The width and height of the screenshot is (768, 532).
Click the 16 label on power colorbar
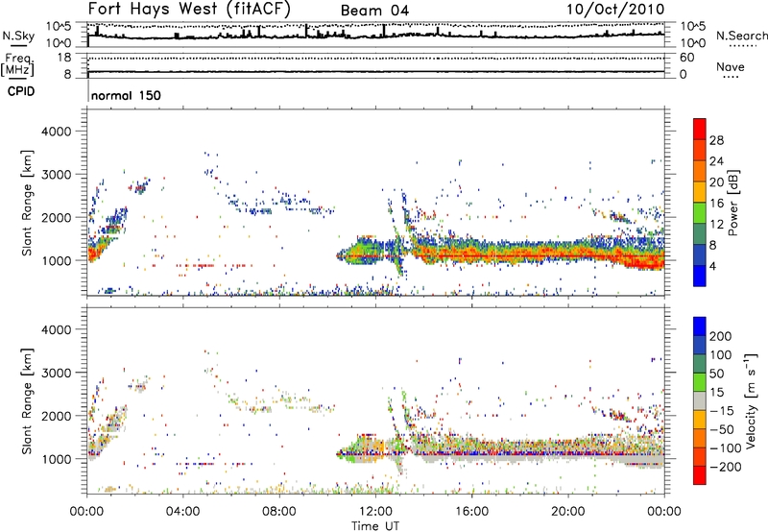(x=716, y=204)
